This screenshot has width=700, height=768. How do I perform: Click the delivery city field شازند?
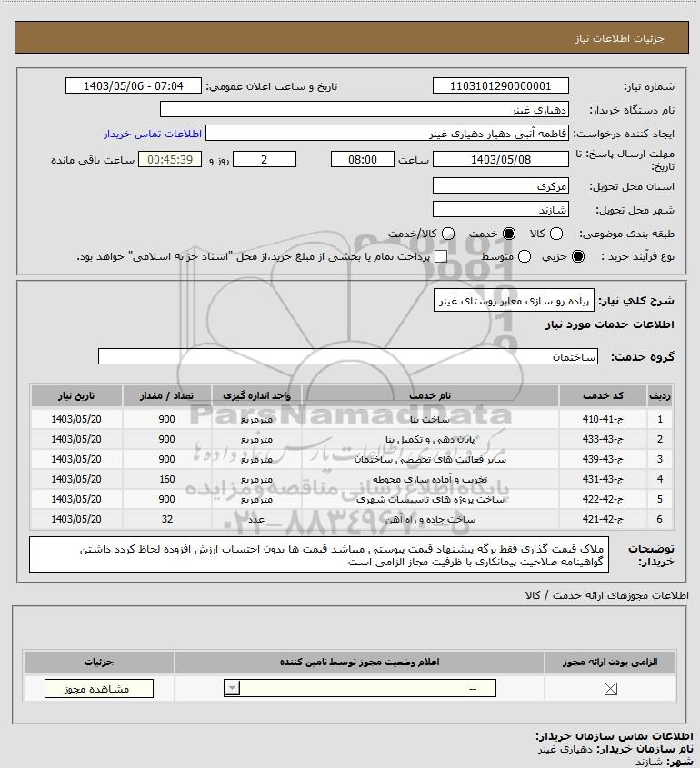coord(501,209)
